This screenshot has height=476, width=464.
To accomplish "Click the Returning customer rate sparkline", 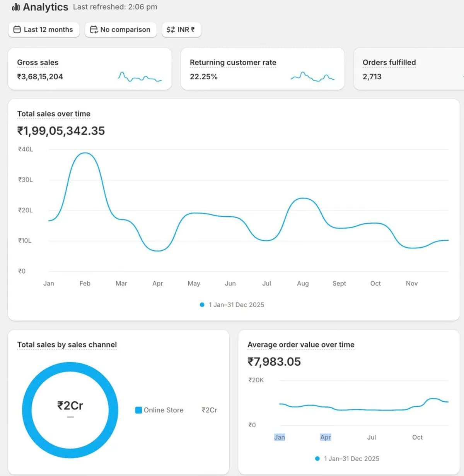I will 312,77.
